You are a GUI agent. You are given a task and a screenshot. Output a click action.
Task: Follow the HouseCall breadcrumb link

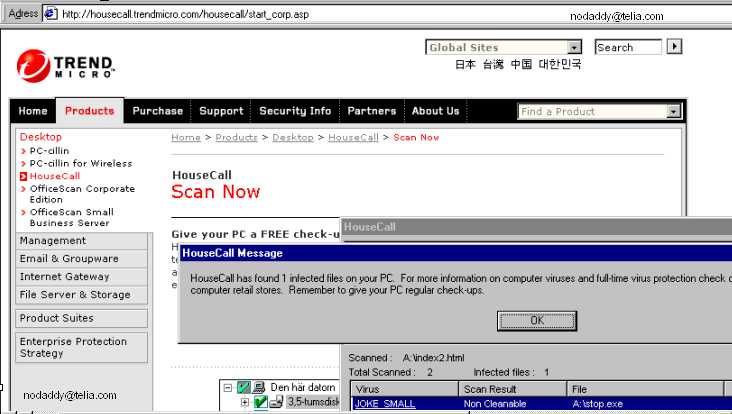coord(353,137)
